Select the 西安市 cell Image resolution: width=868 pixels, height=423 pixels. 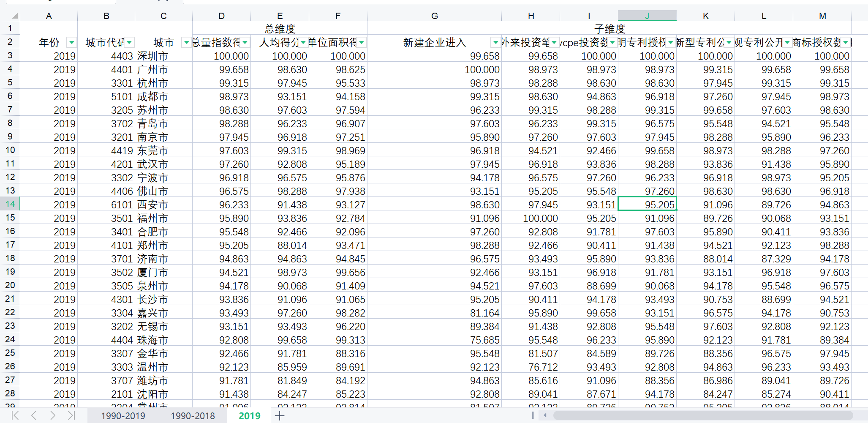pos(164,205)
